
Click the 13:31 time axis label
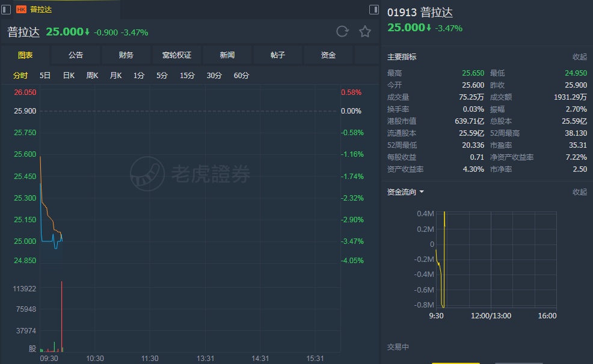205,359
